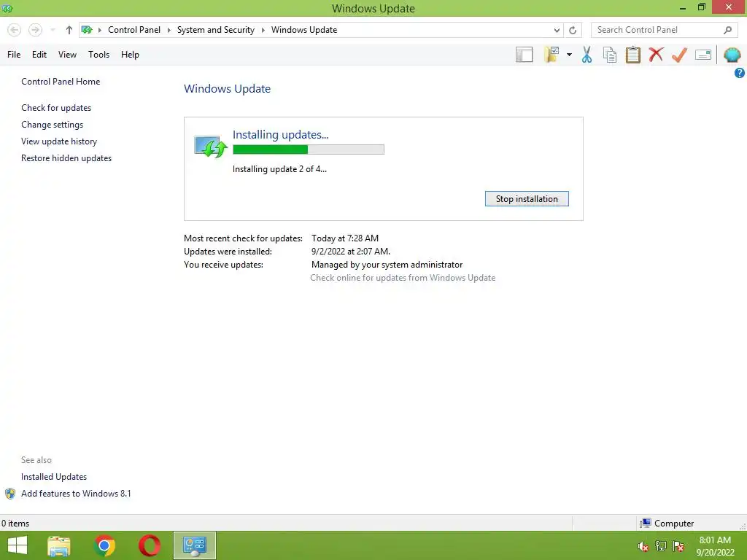Open recent locations dropdown arrow

click(x=53, y=30)
